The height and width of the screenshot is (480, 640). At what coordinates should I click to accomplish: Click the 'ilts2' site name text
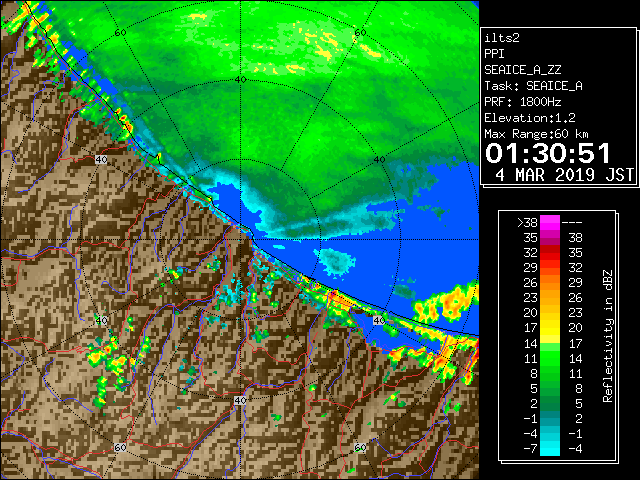(x=502, y=38)
